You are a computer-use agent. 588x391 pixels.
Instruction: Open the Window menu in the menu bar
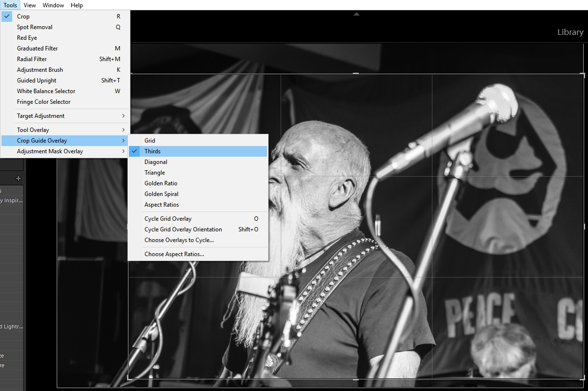(53, 5)
